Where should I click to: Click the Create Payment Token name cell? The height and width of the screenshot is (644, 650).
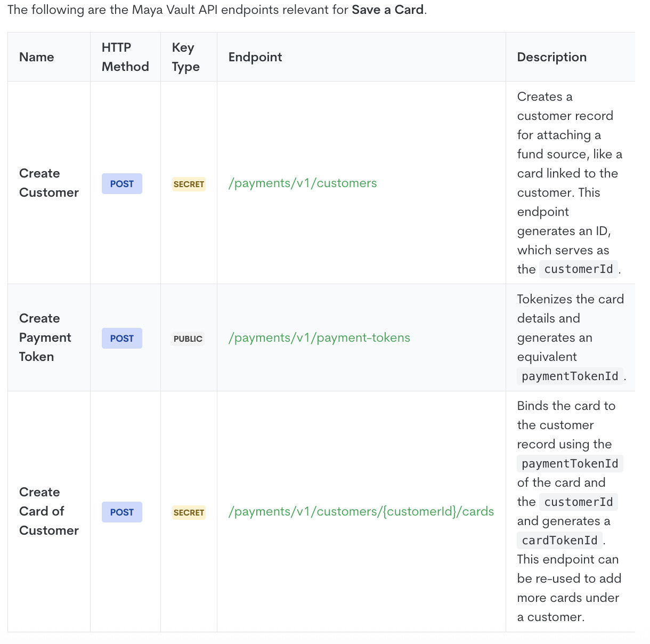click(x=45, y=337)
